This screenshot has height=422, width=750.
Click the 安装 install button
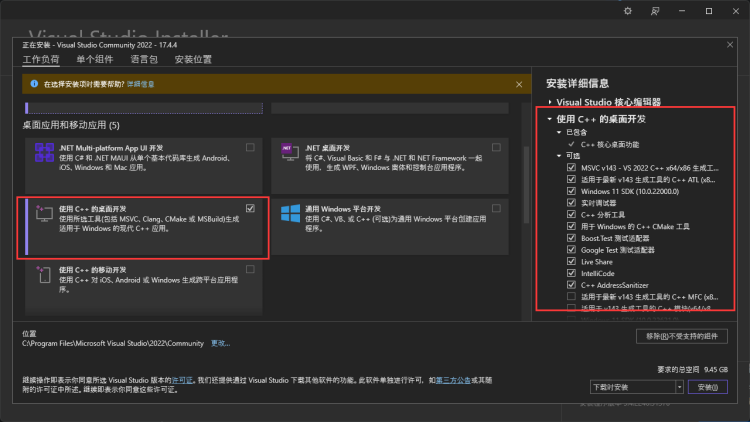[708, 387]
